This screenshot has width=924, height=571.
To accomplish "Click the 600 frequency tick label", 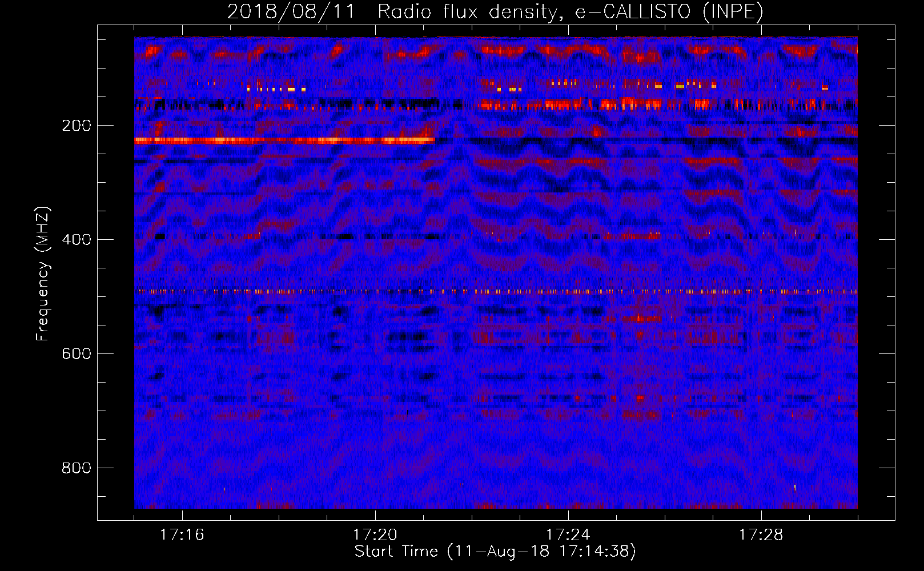I will click(77, 354).
